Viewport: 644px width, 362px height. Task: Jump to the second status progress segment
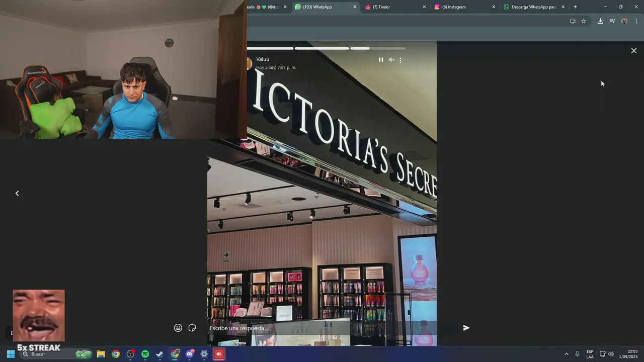click(322, 48)
